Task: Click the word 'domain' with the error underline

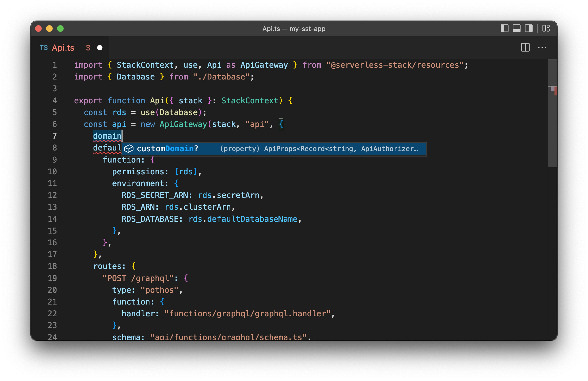Action: [107, 136]
